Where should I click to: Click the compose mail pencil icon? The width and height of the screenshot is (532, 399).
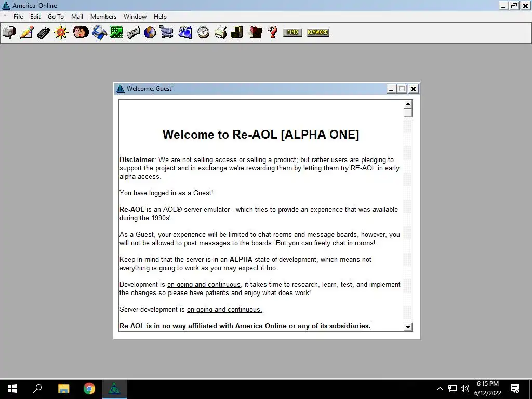26,33
